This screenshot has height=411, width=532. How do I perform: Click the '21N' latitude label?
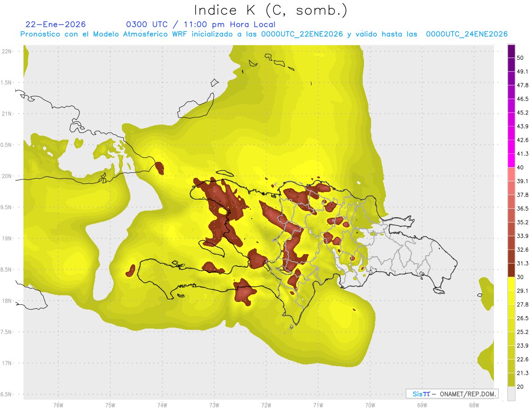[x=8, y=114]
